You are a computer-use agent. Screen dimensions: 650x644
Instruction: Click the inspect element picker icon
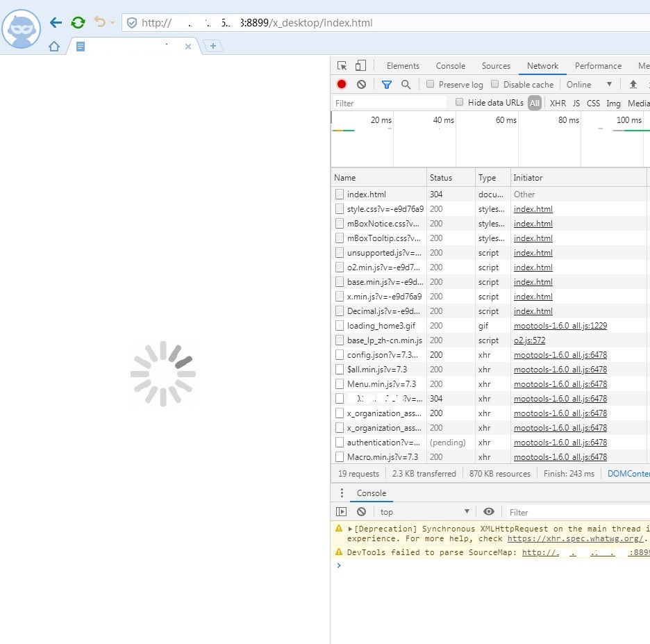click(x=342, y=66)
